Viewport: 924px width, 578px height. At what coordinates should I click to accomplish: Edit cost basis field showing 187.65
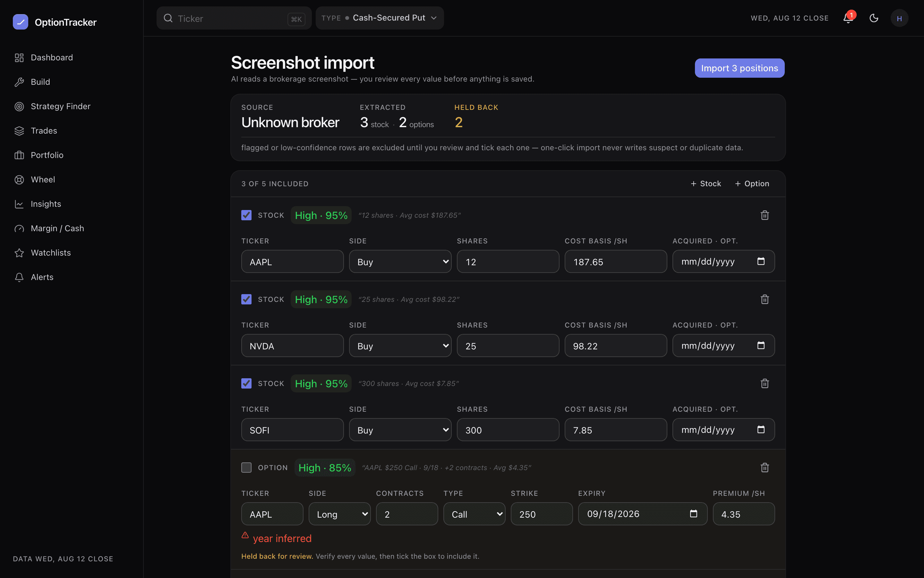(616, 261)
